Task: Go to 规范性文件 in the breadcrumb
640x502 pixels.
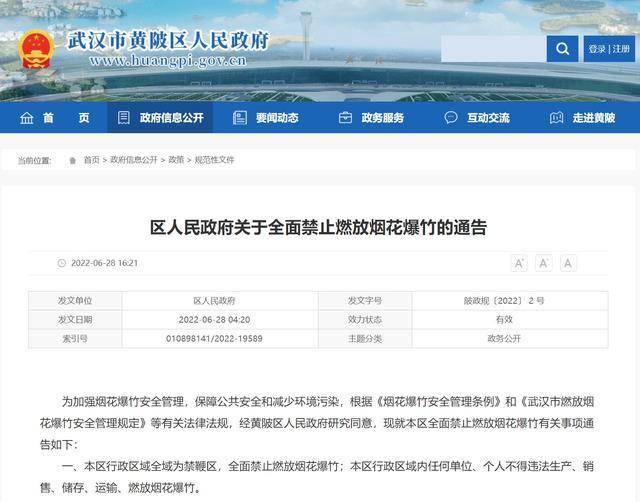Action: point(215,160)
